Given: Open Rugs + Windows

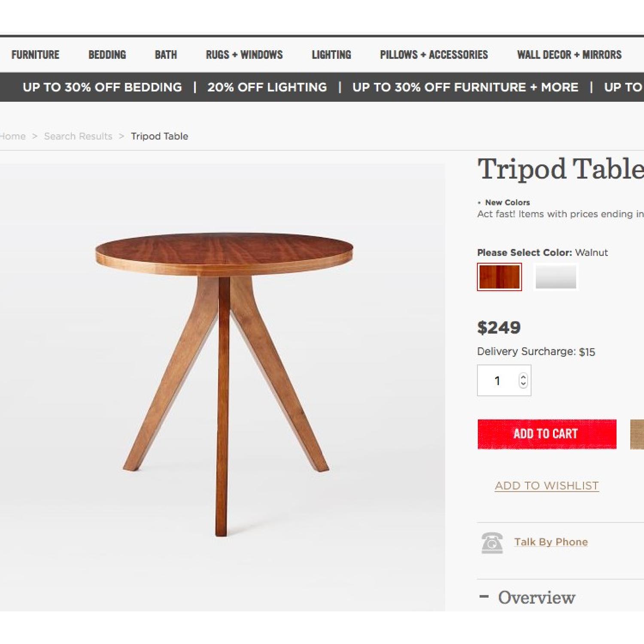Looking at the screenshot, I should [x=244, y=55].
